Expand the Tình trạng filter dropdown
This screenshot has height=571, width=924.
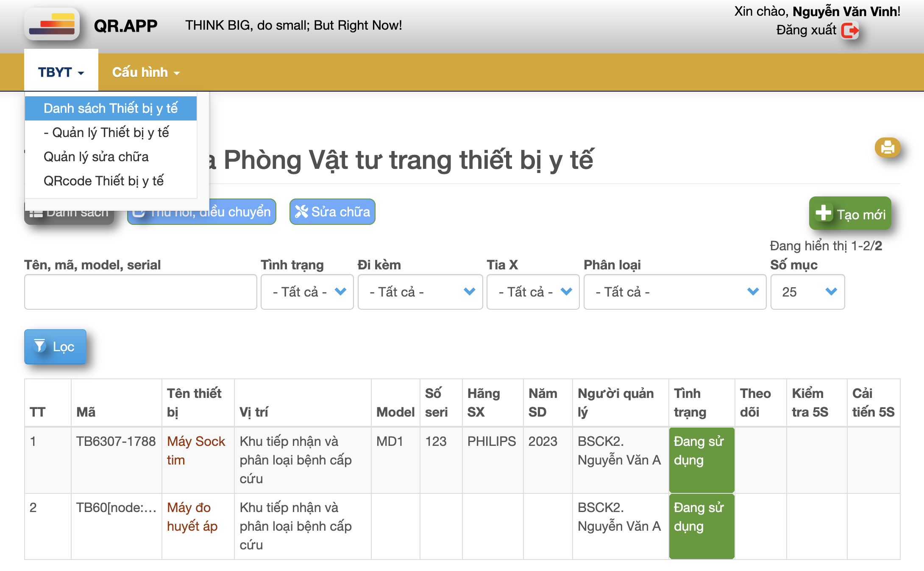307,292
